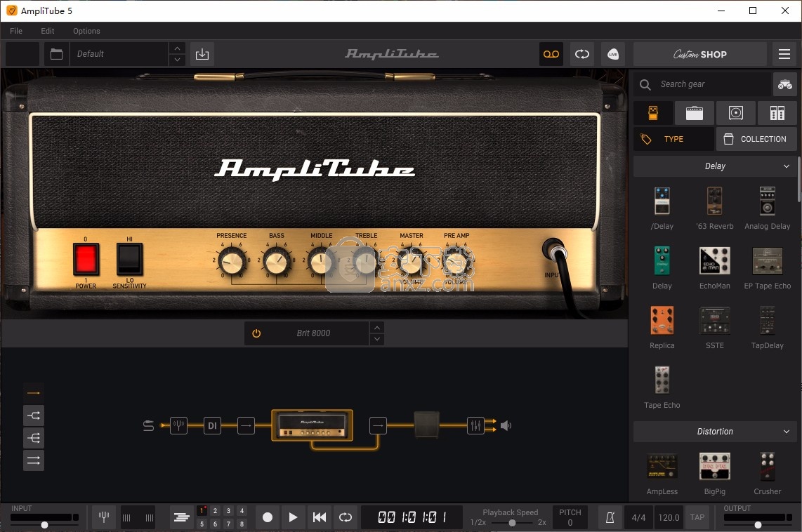Open the tape recorder looper icon
802x532 pixels.
click(551, 53)
